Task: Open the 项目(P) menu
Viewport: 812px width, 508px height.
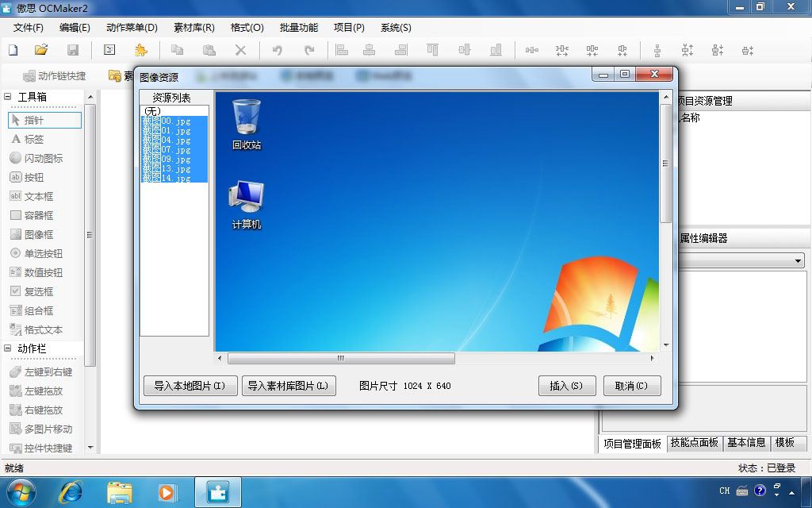Action: 349,28
